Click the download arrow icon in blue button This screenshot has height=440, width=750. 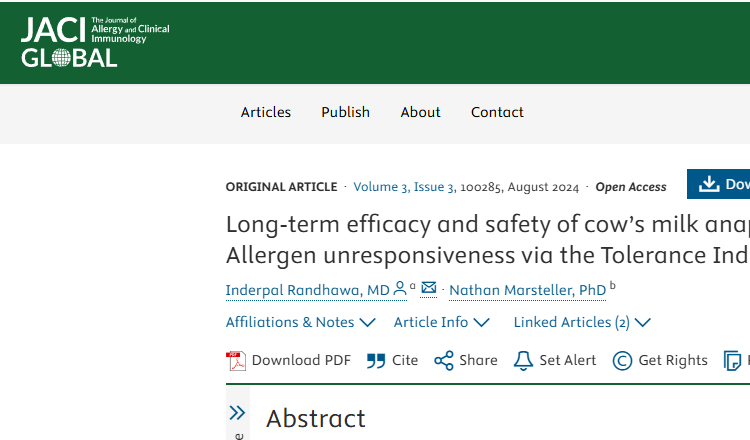click(709, 184)
